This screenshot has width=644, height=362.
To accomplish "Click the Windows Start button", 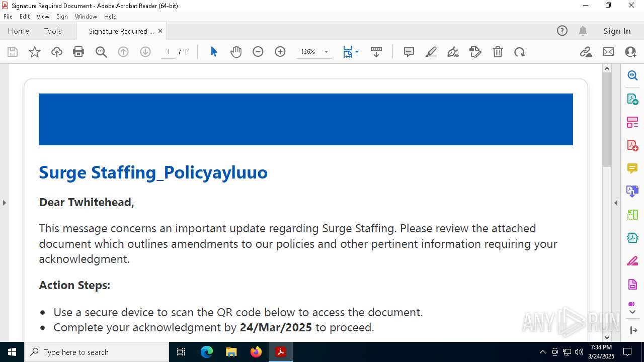I will point(12,352).
